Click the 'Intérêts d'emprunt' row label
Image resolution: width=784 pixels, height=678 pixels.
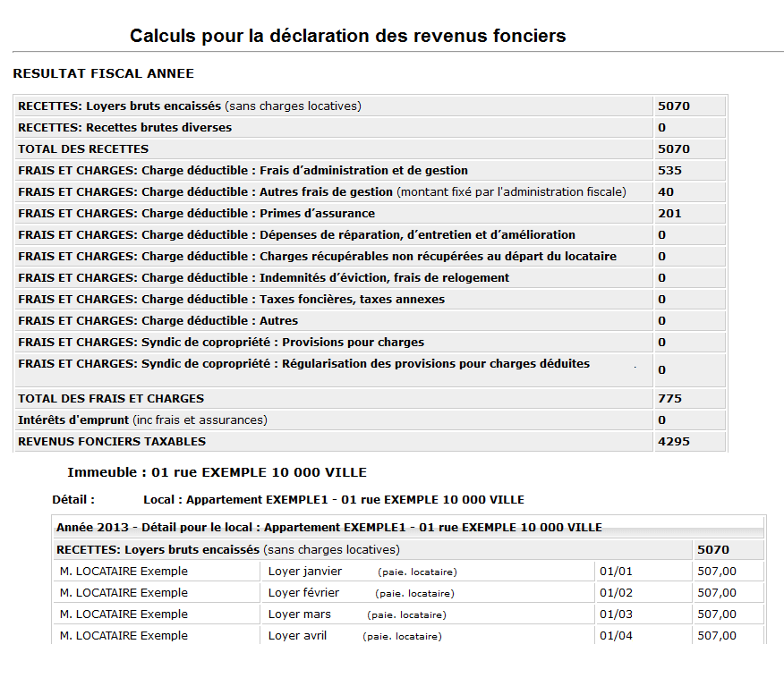(x=142, y=420)
